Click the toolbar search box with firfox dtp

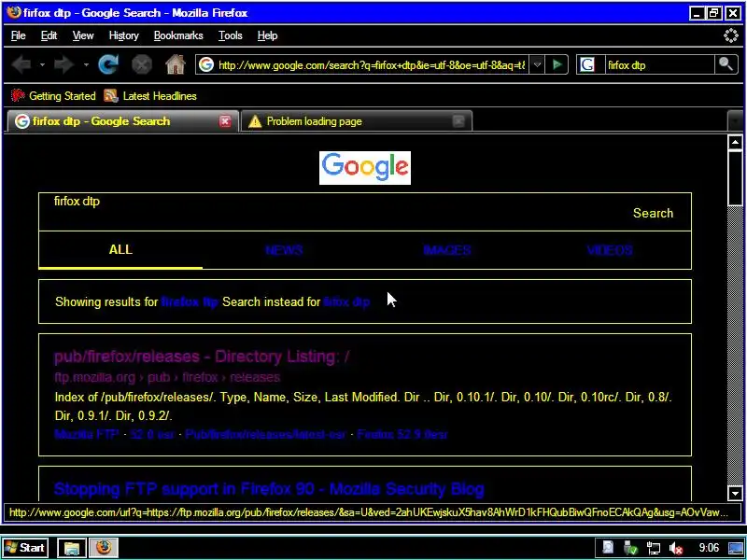coord(659,64)
